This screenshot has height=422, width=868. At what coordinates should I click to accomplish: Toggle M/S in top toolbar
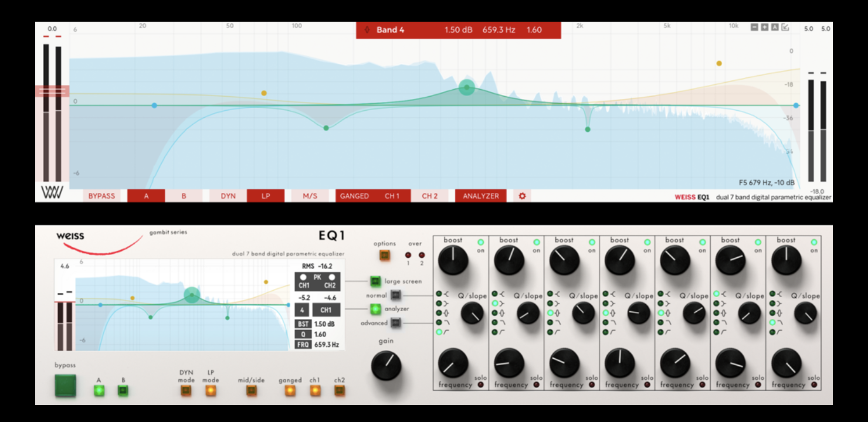pos(310,196)
